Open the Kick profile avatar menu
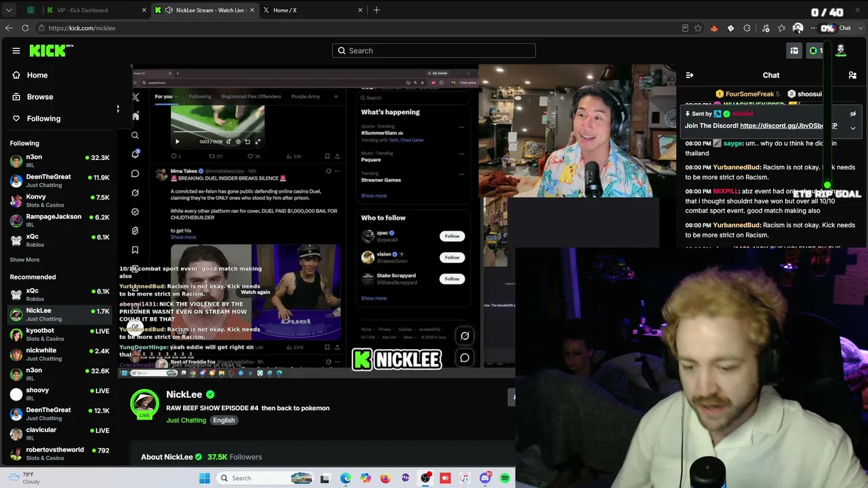This screenshot has width=868, height=488. point(841,50)
